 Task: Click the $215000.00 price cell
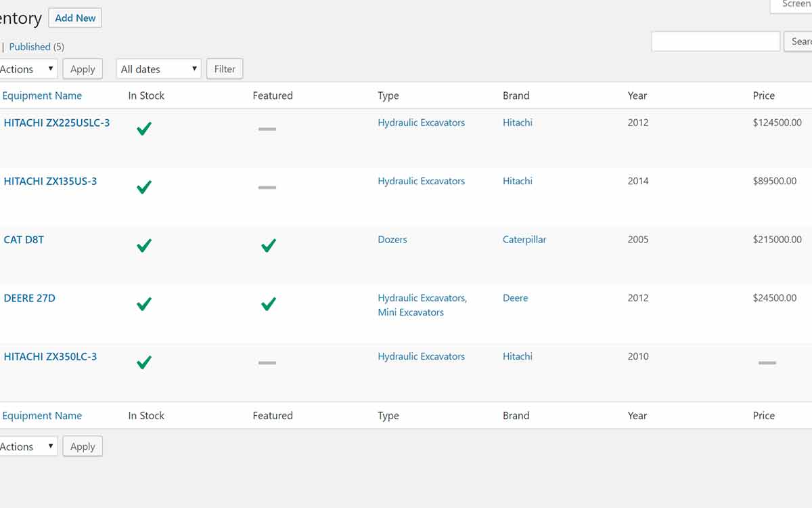pos(777,239)
